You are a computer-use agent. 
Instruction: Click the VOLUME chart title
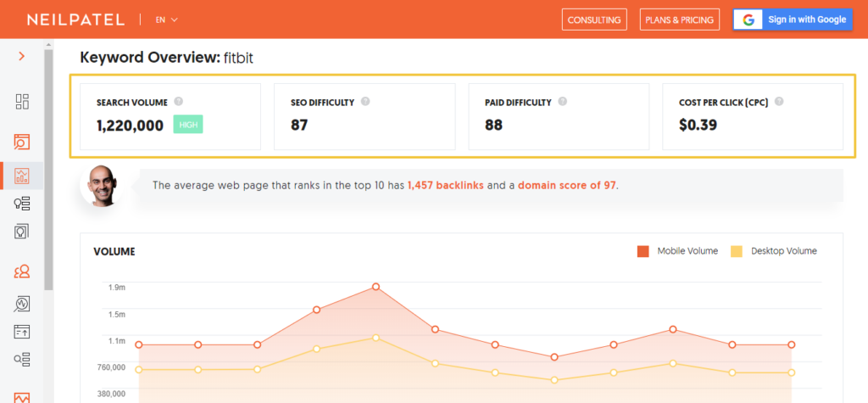pos(114,252)
